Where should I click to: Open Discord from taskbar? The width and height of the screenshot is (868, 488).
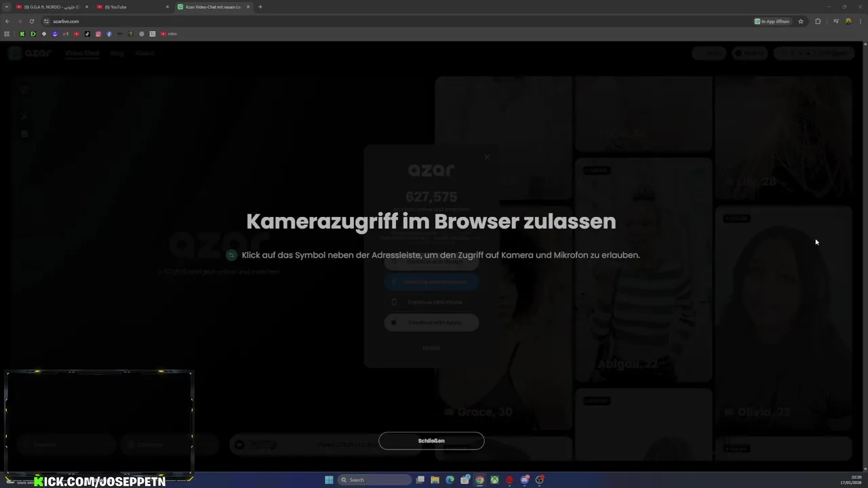pos(525,480)
